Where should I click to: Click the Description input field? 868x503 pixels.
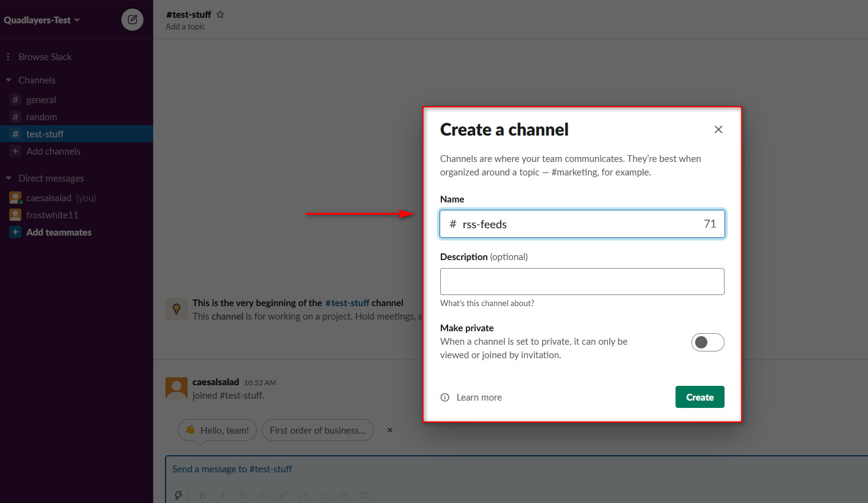582,282
